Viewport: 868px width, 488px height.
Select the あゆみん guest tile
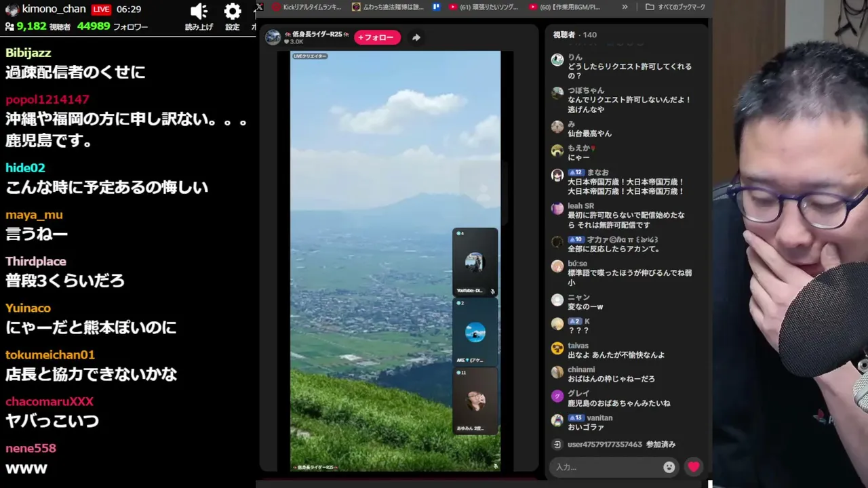475,401
